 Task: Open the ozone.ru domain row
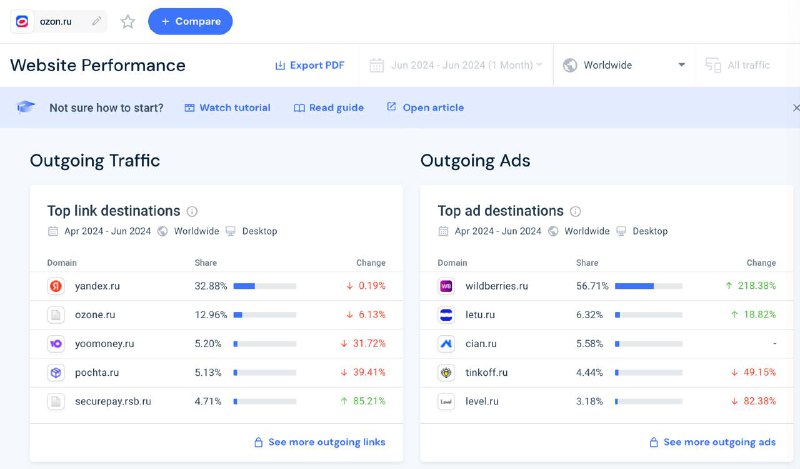[216, 315]
